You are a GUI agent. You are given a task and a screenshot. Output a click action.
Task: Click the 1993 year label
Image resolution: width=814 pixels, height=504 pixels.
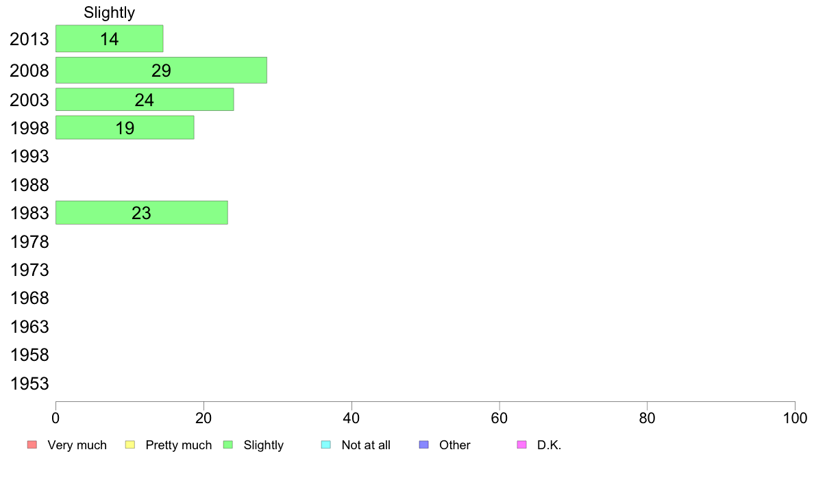click(29, 156)
